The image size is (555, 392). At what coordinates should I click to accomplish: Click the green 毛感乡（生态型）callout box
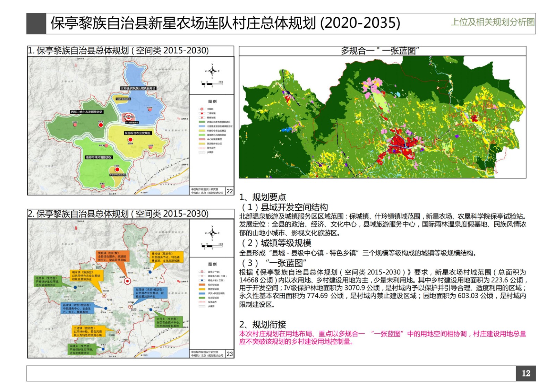[49, 281]
